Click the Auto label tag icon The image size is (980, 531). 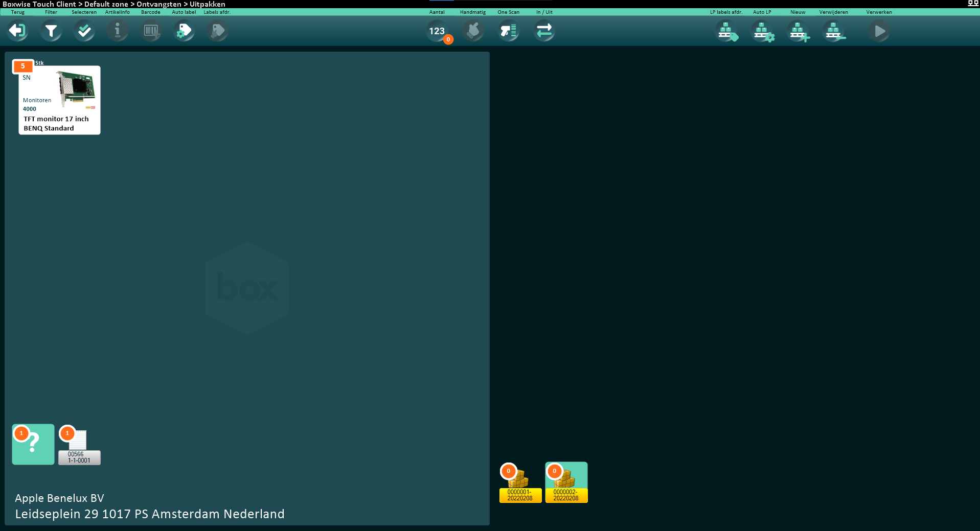pyautogui.click(x=184, y=31)
